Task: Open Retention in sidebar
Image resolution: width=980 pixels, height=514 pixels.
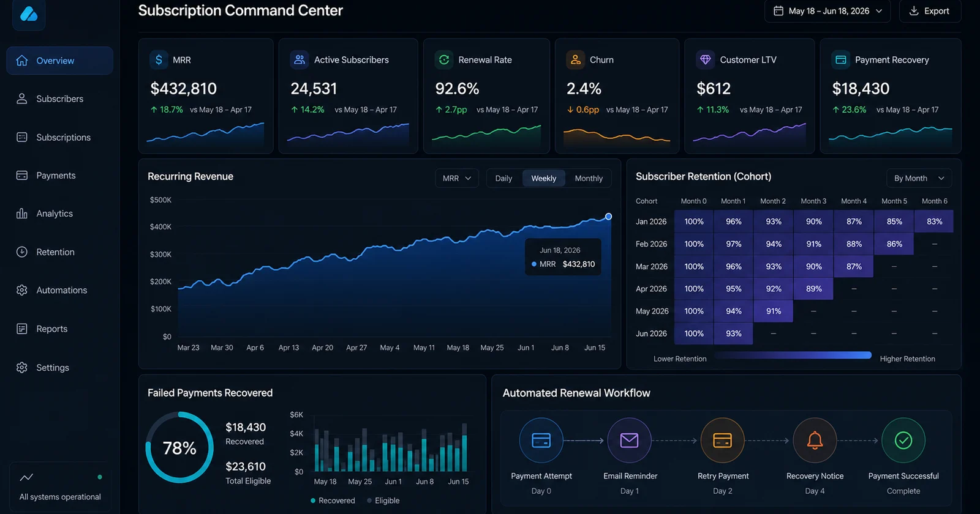Action: 60,251
